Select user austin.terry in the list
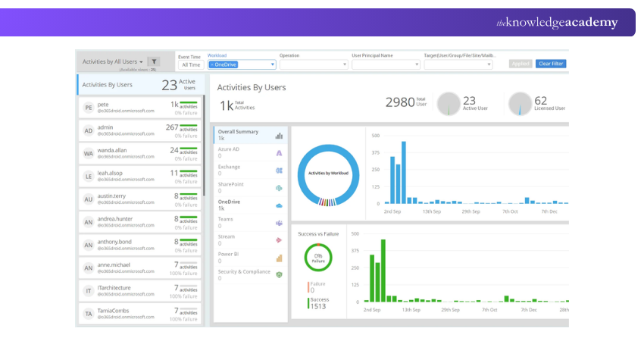The image size is (644, 341). 140,199
